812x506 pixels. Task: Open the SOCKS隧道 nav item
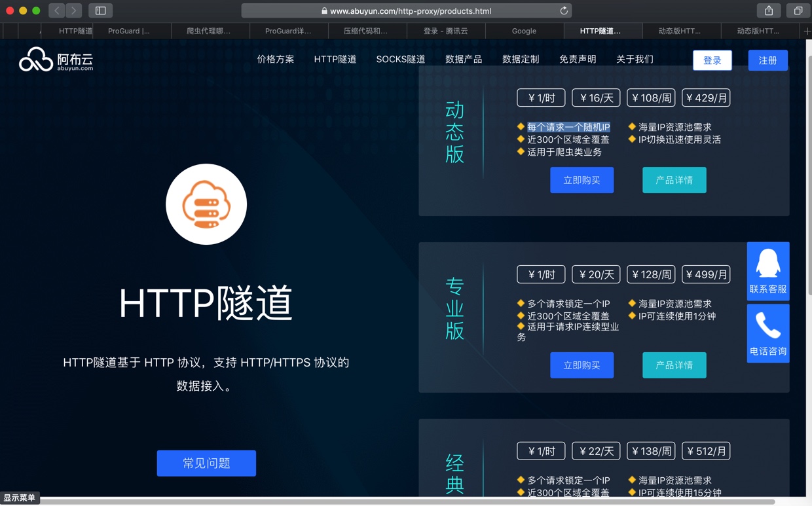[401, 60]
